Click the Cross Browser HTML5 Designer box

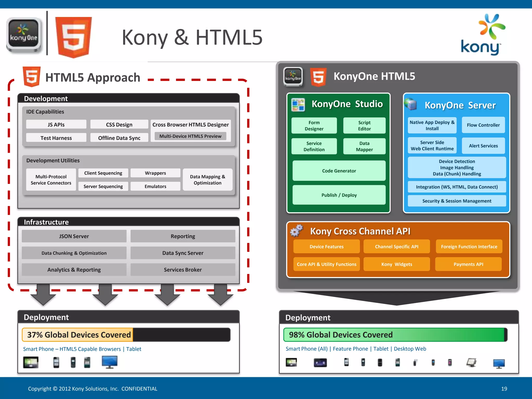(x=190, y=125)
